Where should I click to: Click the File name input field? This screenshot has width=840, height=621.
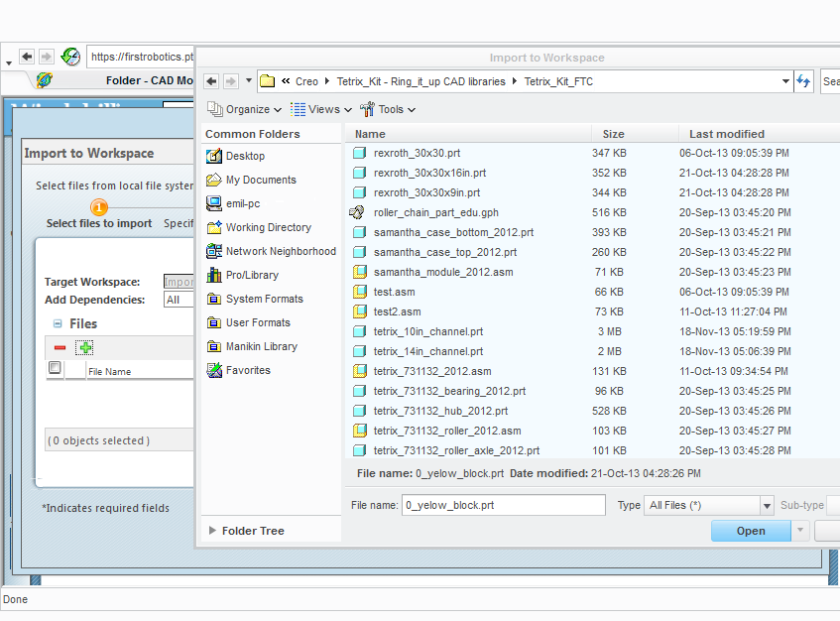pos(501,505)
